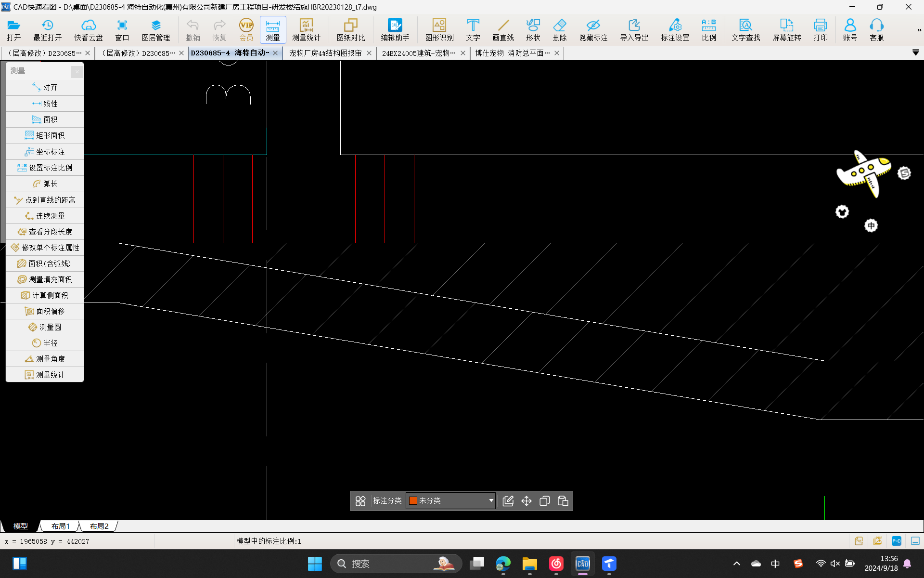Open 最近打开 recent files
The image size is (924, 578).
(x=48, y=30)
